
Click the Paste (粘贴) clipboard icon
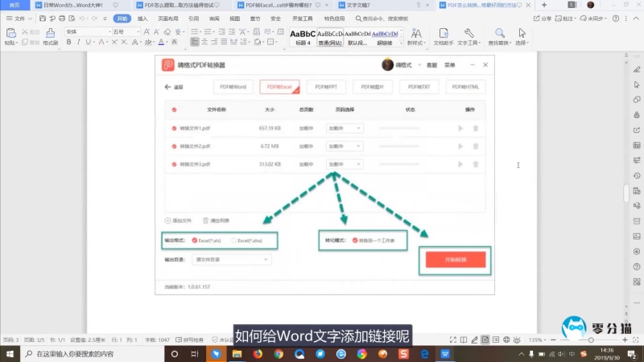click(10, 34)
